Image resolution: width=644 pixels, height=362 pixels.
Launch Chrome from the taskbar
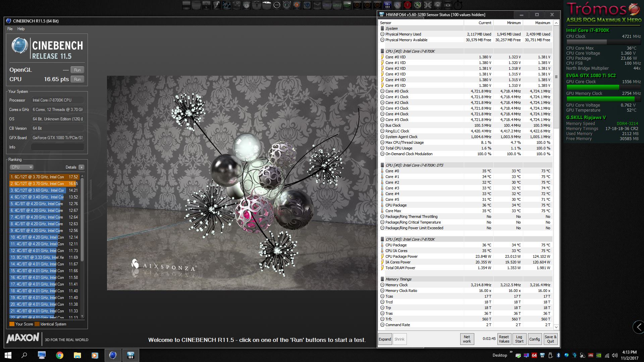(60, 355)
